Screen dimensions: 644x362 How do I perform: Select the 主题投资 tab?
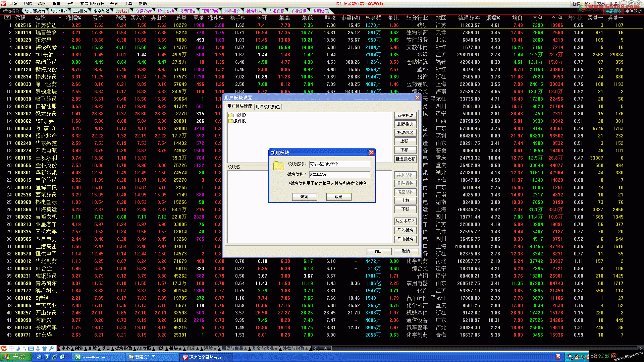pos(613,11)
